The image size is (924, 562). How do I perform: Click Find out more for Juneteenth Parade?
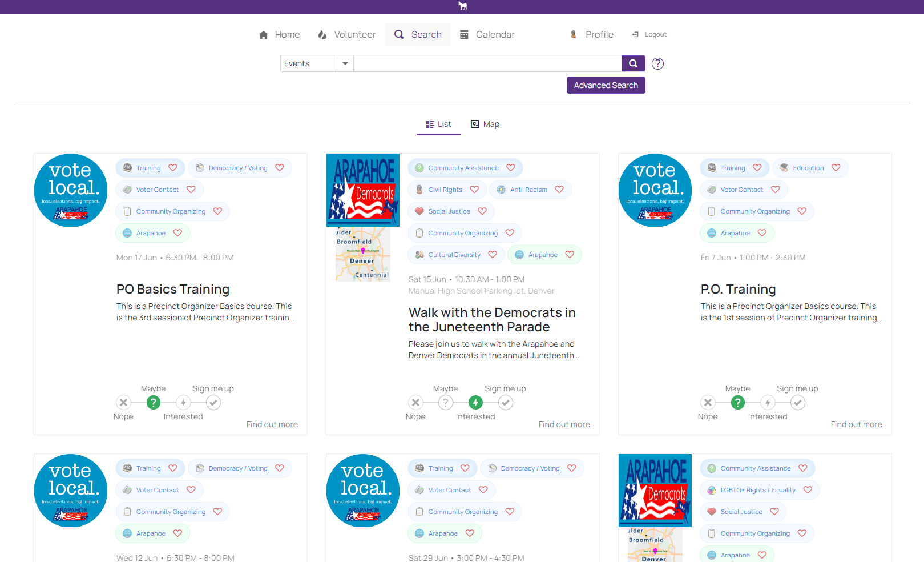click(x=564, y=424)
